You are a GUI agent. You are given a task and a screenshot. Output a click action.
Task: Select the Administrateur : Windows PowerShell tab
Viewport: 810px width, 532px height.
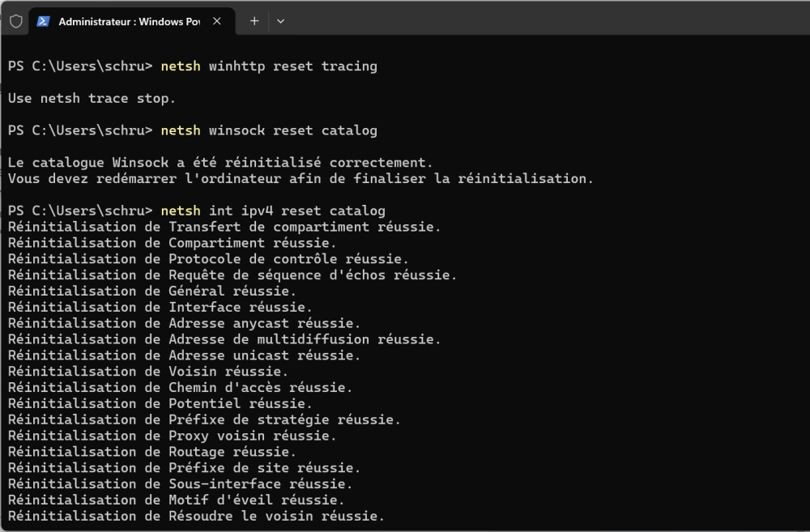pyautogui.click(x=128, y=21)
